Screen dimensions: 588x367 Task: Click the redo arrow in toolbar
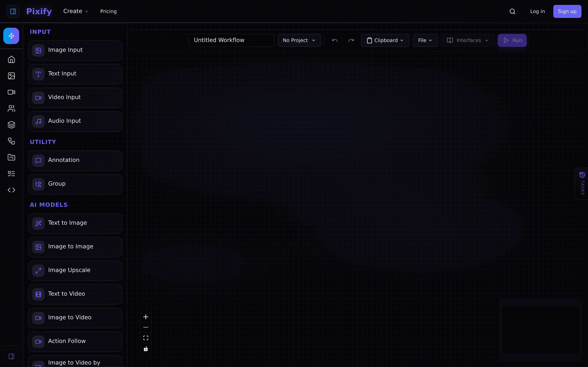[351, 40]
